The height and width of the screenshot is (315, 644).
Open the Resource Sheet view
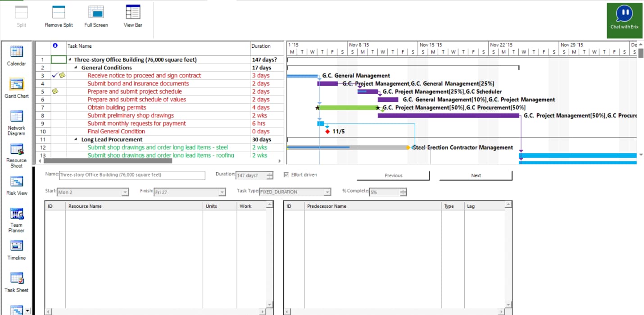click(17, 149)
